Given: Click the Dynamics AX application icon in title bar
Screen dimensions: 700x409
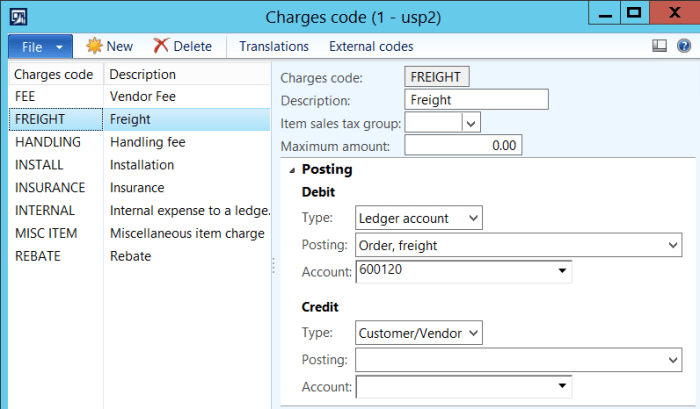Looking at the screenshot, I should coord(18,17).
